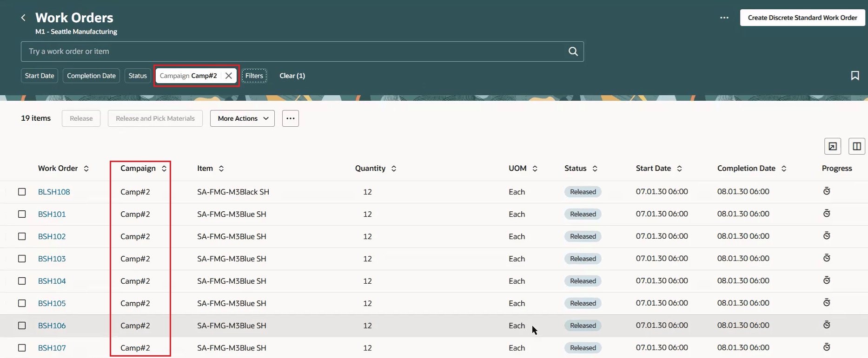Select the checkbox for BSH103
The image size is (868, 358).
(x=22, y=259)
